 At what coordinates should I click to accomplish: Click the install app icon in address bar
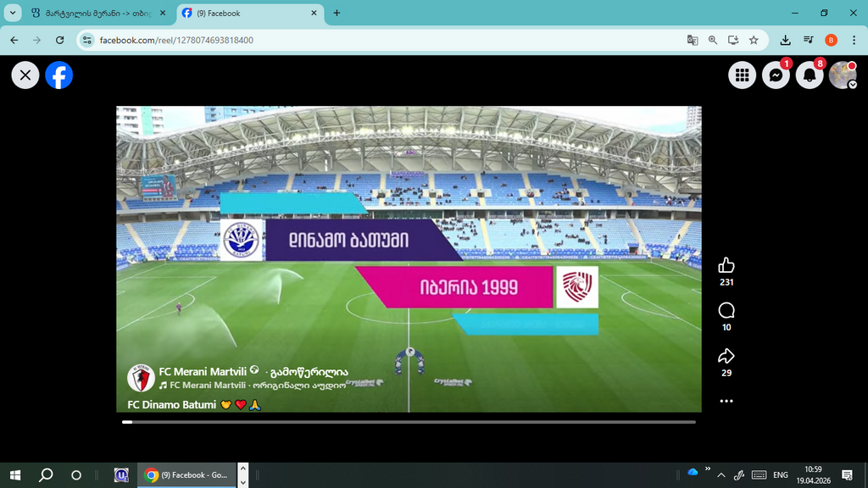click(x=733, y=40)
